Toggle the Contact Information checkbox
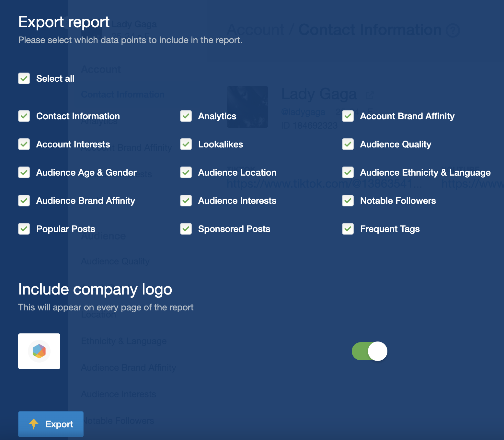Screen dimensions: 504x440 [24, 116]
